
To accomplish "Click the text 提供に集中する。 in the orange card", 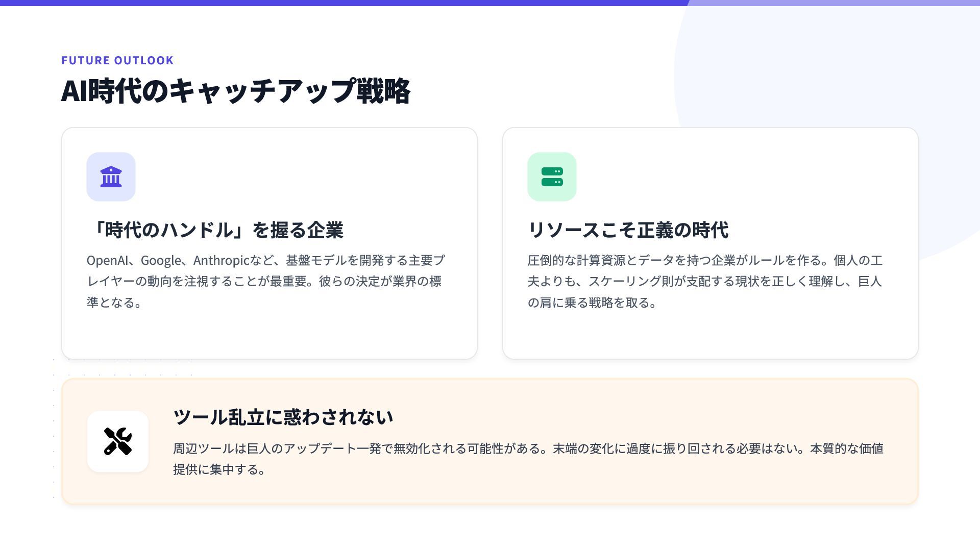I will coord(219,469).
